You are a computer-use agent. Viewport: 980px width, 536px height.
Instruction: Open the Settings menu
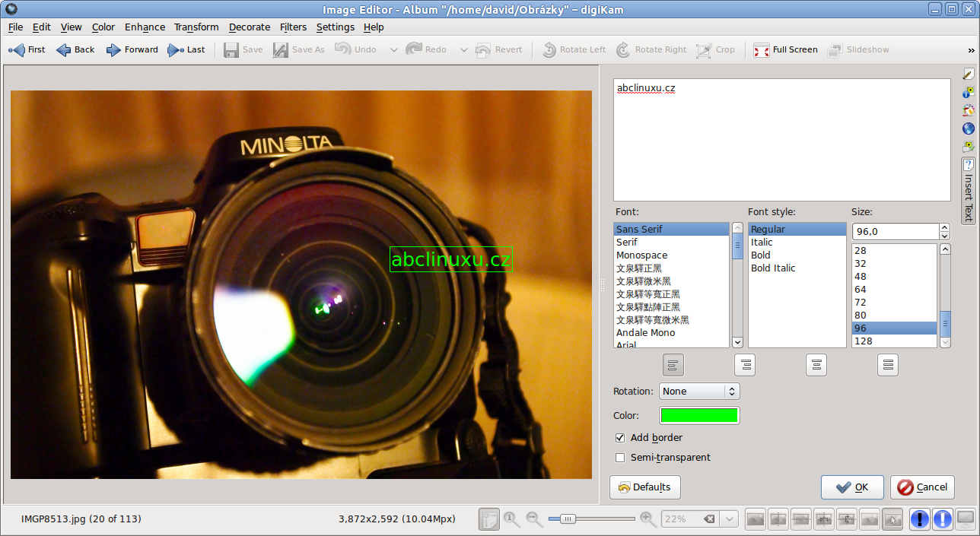336,27
